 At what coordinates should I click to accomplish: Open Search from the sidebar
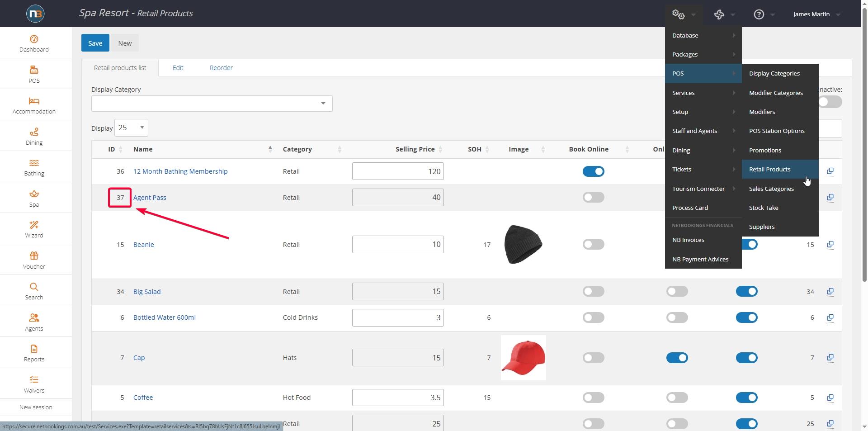[x=34, y=291]
